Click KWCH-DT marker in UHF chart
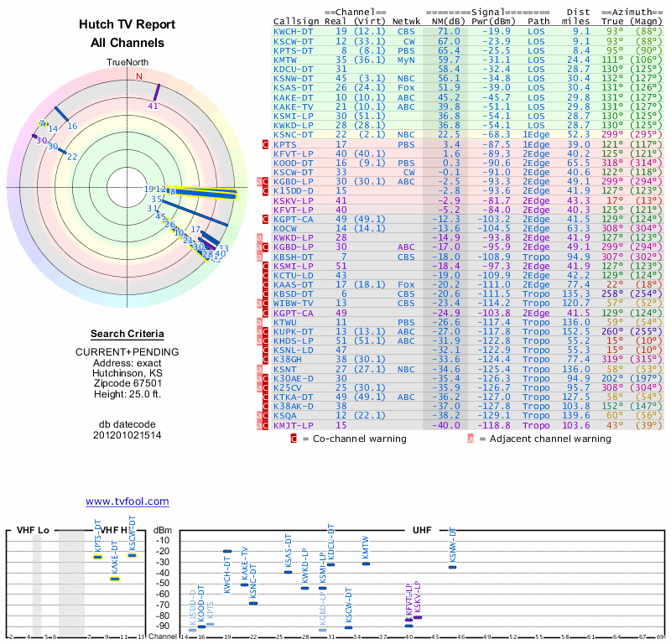 227,551
